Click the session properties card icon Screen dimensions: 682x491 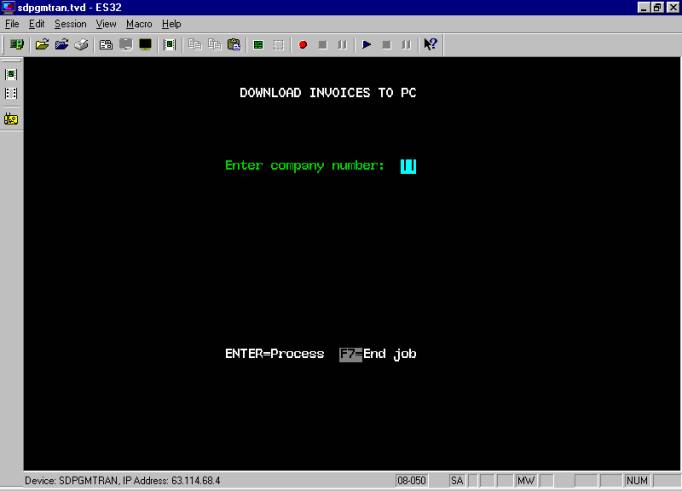click(106, 44)
